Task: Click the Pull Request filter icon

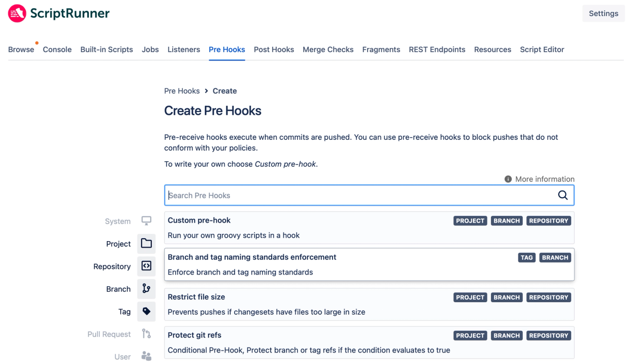Action: pyautogui.click(x=146, y=334)
